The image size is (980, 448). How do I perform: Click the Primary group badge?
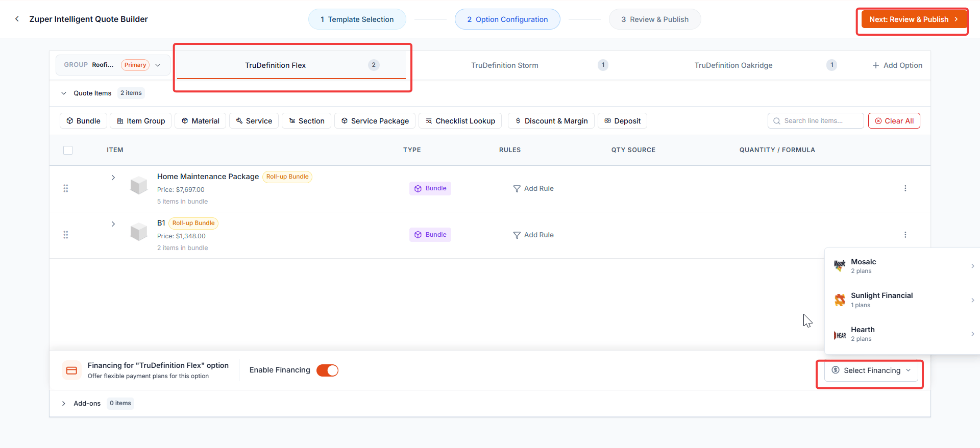pyautogui.click(x=135, y=65)
